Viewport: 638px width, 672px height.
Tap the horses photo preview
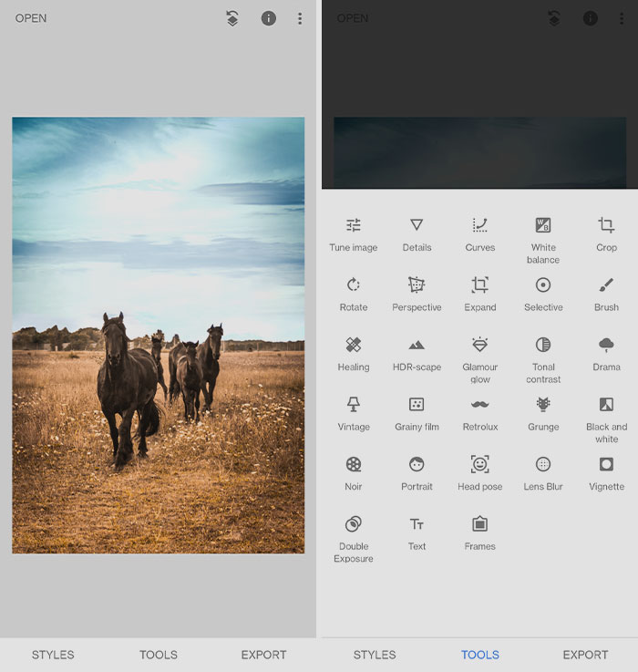(x=158, y=335)
